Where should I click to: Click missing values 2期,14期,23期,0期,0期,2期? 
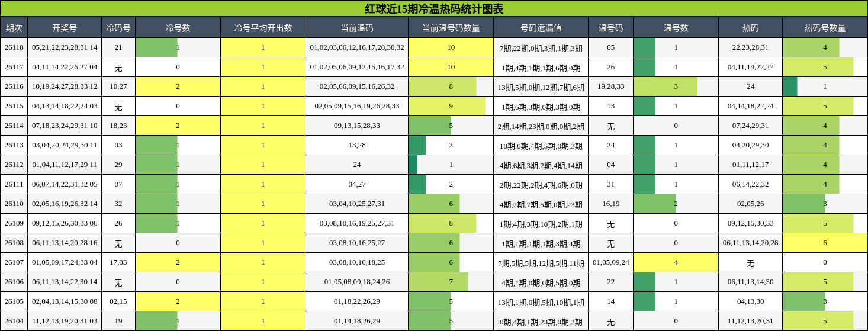pyautogui.click(x=541, y=126)
